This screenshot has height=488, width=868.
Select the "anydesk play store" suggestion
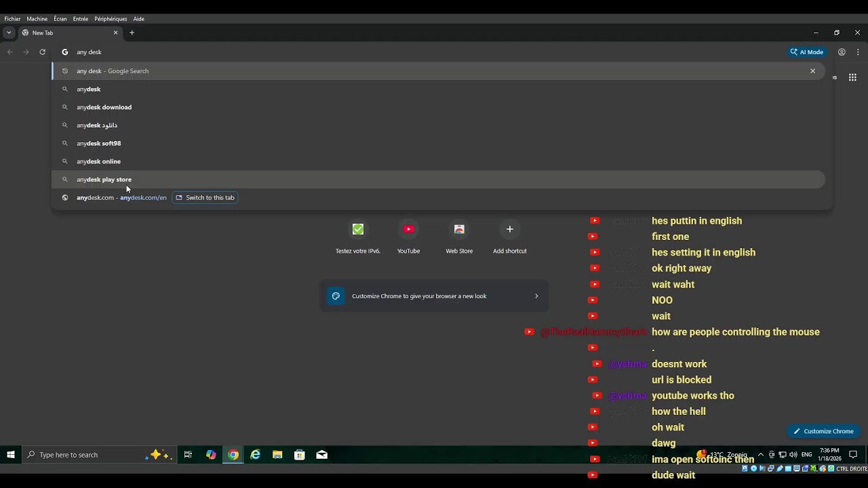(438, 180)
